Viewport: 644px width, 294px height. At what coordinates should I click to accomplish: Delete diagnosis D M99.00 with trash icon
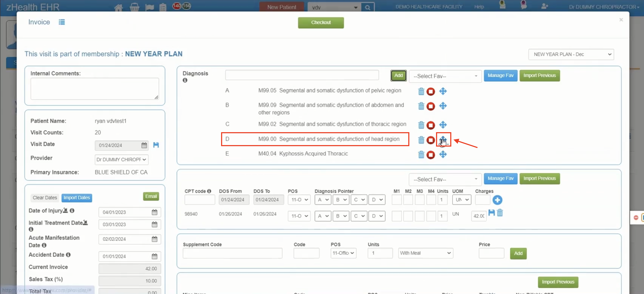tap(421, 140)
